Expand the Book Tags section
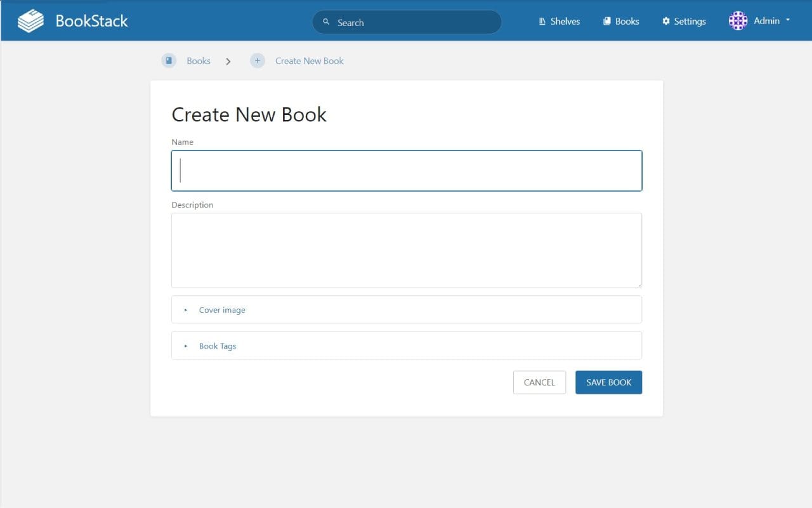The height and width of the screenshot is (508, 812). 218,346
